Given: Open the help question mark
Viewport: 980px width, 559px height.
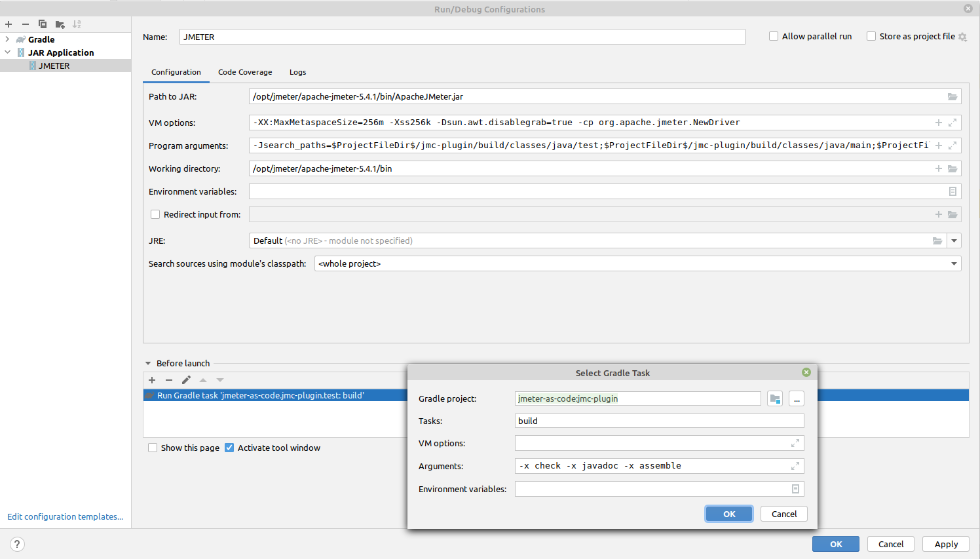Looking at the screenshot, I should coord(17,544).
